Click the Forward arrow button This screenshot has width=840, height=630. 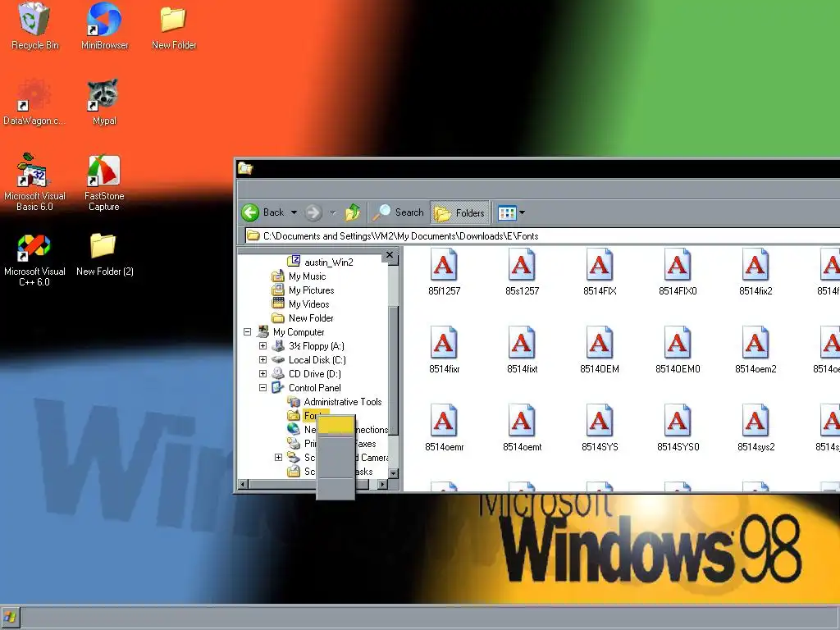[313, 212]
